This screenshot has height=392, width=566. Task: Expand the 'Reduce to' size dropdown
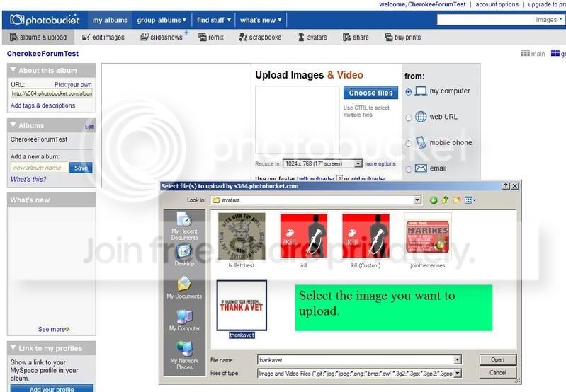(358, 163)
